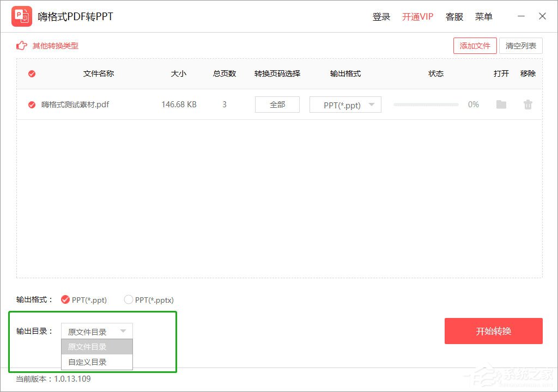Click the thumbs-up icon beside 其他转换类型
Image resolution: width=558 pixels, height=392 pixels.
(x=21, y=46)
